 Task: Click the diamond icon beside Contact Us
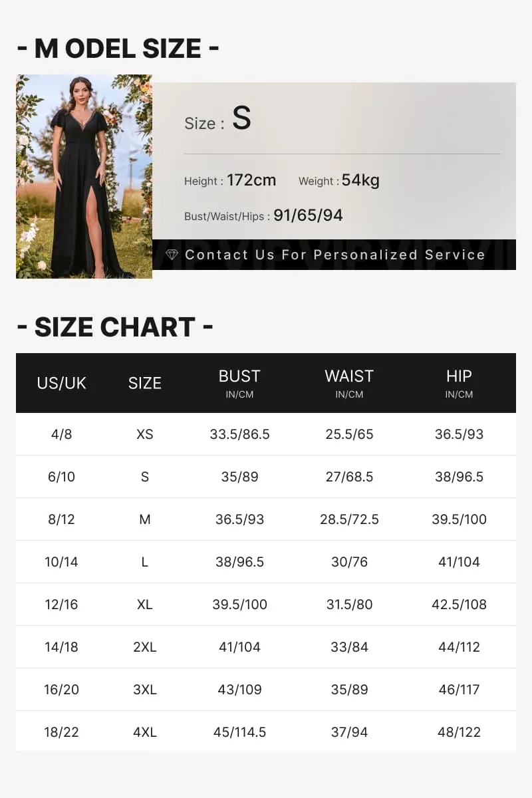(172, 255)
